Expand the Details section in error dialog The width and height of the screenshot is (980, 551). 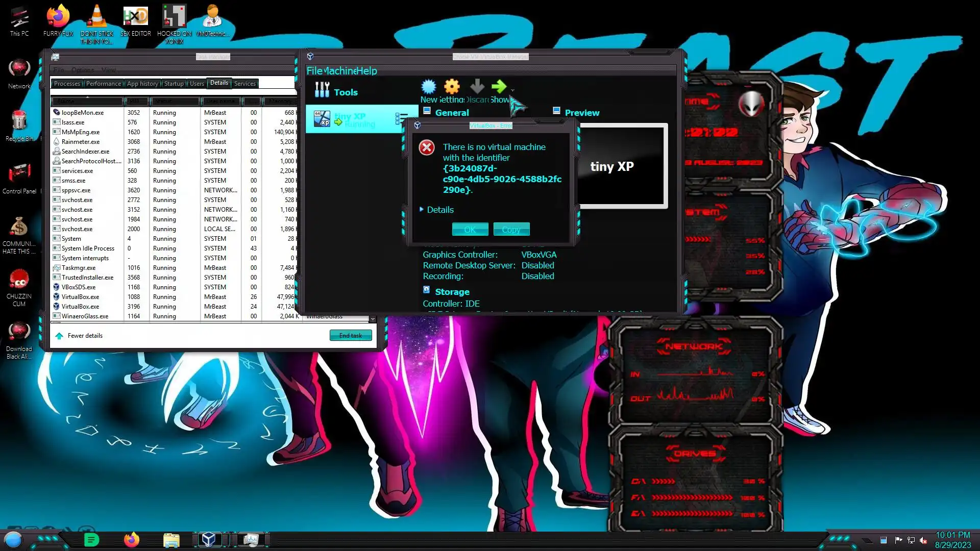(x=437, y=210)
